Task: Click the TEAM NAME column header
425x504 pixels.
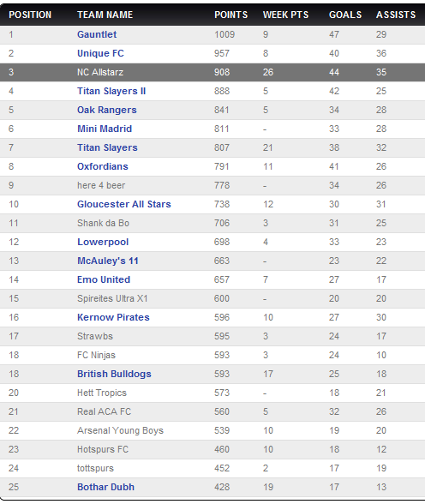Action: point(105,15)
